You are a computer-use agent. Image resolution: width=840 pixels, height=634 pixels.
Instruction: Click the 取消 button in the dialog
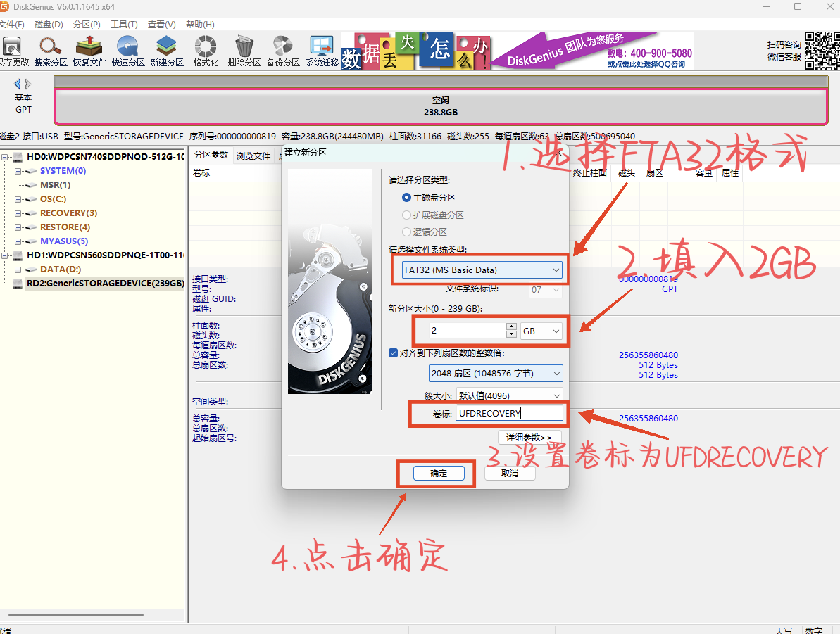point(510,474)
